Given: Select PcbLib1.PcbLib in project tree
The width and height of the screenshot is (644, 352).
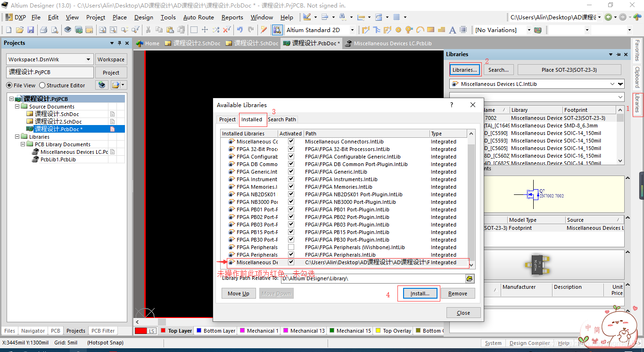Looking at the screenshot, I should click(x=58, y=159).
